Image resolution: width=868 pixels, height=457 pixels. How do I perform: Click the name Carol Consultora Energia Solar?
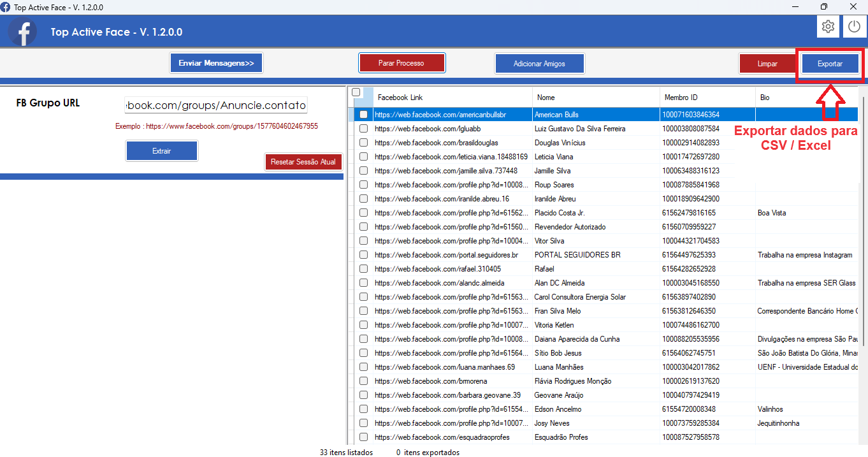click(x=580, y=297)
